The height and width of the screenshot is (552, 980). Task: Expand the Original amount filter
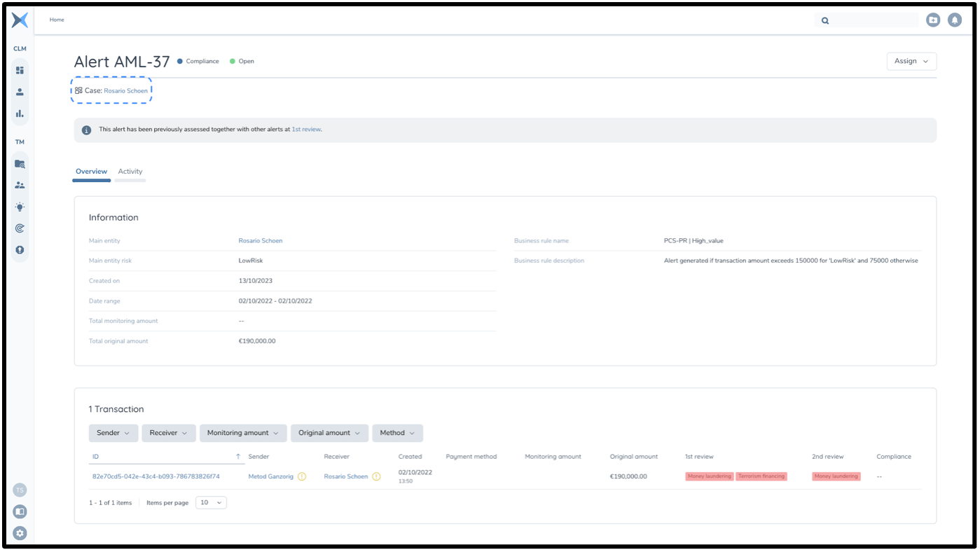pyautogui.click(x=329, y=433)
